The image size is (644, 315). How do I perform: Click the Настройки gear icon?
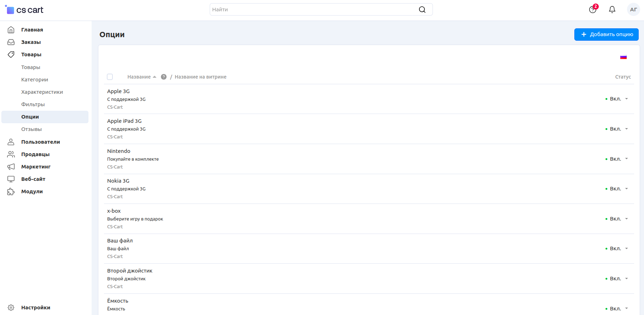click(11, 308)
